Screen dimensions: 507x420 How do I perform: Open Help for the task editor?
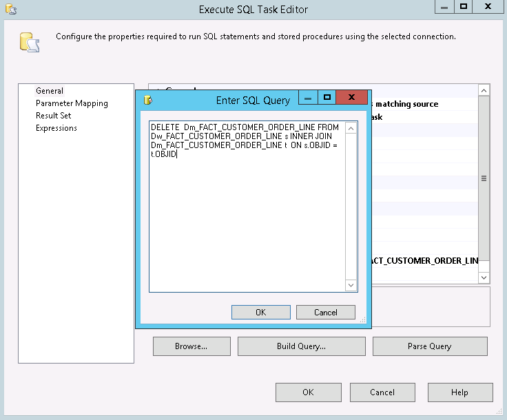[x=459, y=392]
